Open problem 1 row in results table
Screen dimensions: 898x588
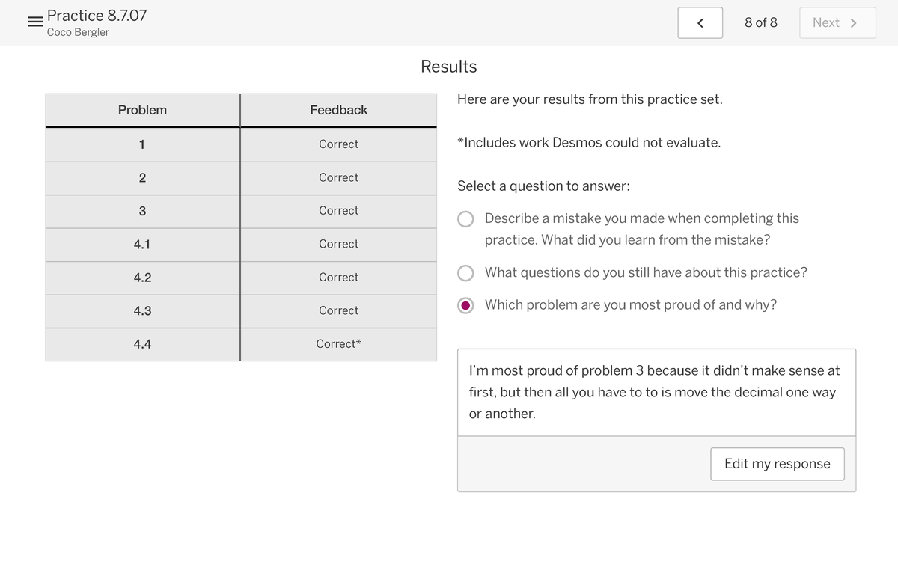pos(142,144)
